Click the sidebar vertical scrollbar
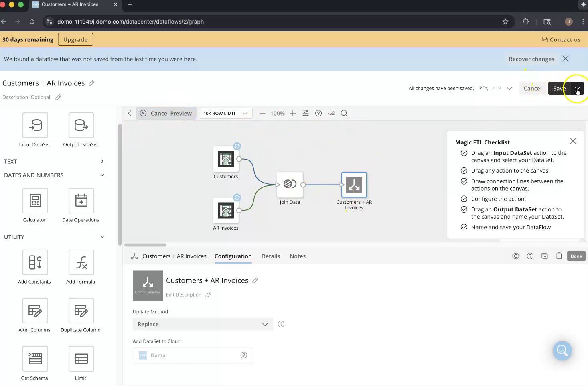 click(120, 185)
